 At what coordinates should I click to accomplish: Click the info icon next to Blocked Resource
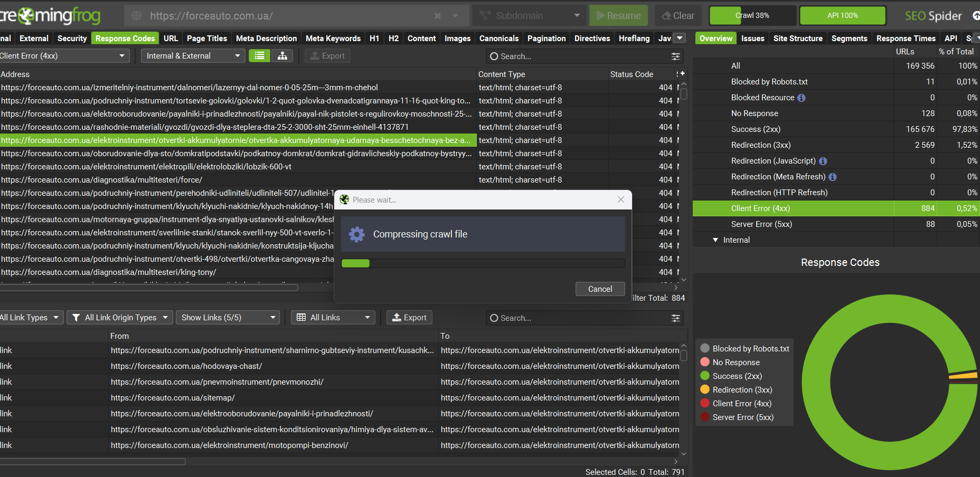click(x=802, y=98)
